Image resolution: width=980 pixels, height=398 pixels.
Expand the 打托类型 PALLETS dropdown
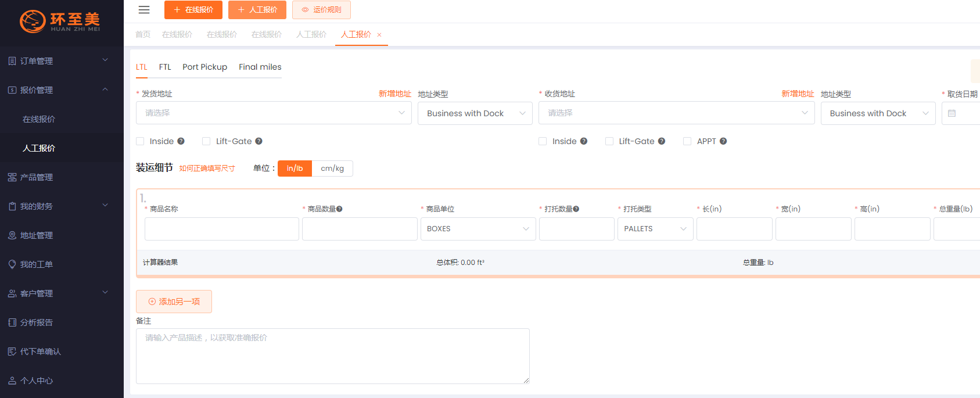(x=655, y=229)
